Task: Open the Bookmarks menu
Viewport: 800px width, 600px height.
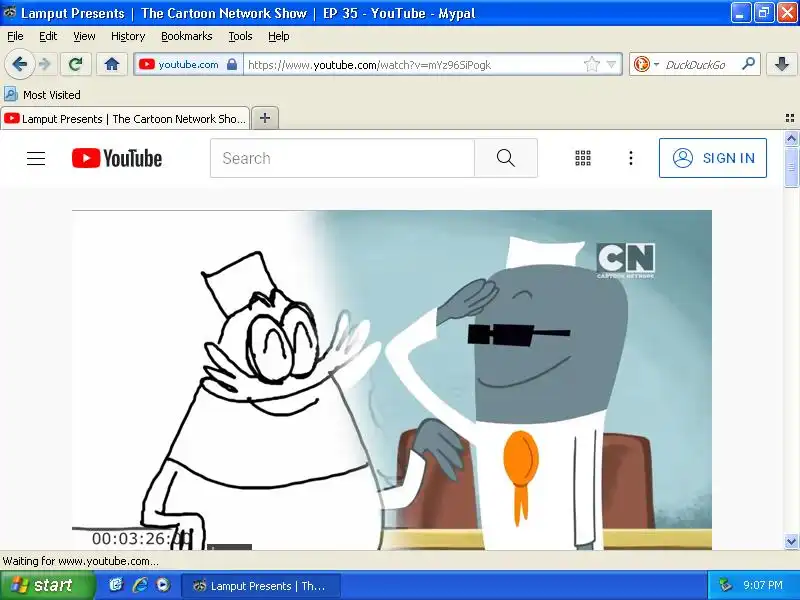Action: [186, 36]
